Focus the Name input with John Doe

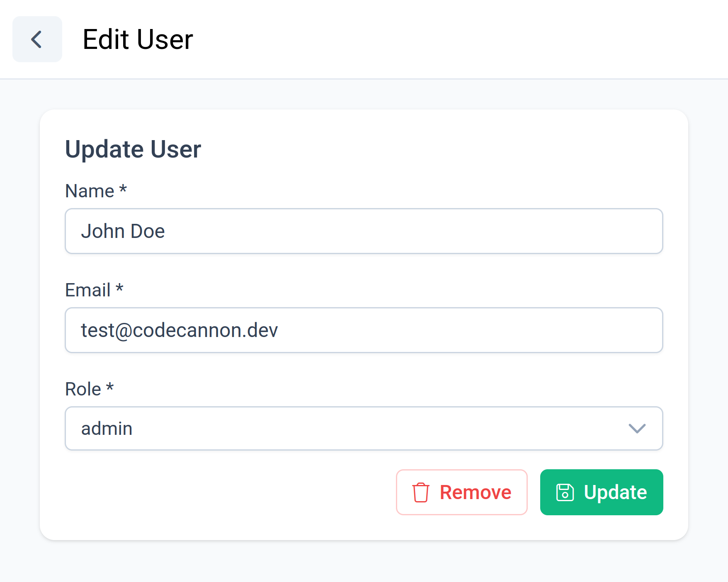coord(364,231)
